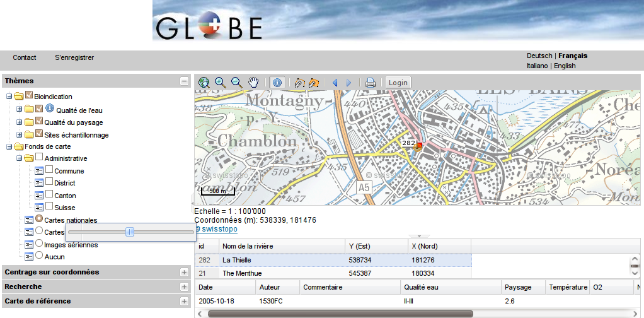Switch language to English

point(565,66)
